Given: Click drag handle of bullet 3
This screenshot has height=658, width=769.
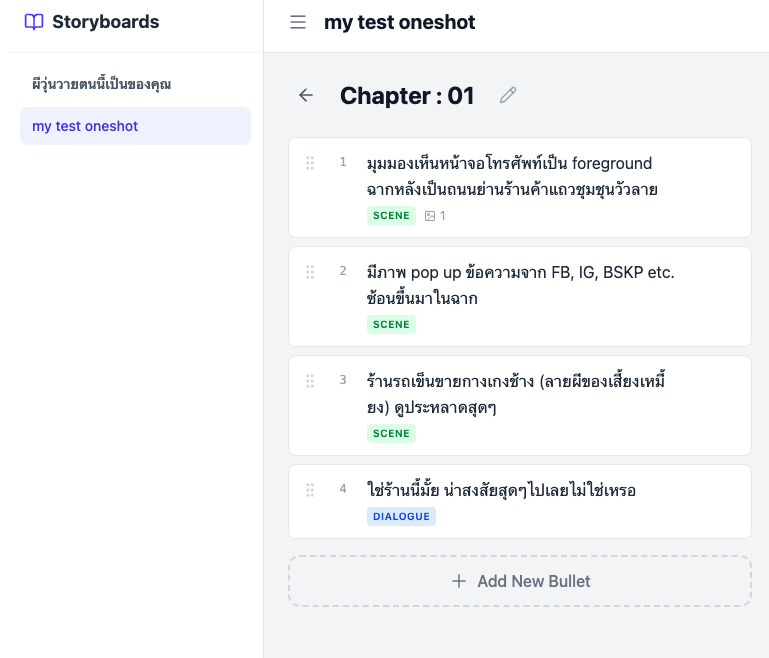Looking at the screenshot, I should tap(310, 381).
